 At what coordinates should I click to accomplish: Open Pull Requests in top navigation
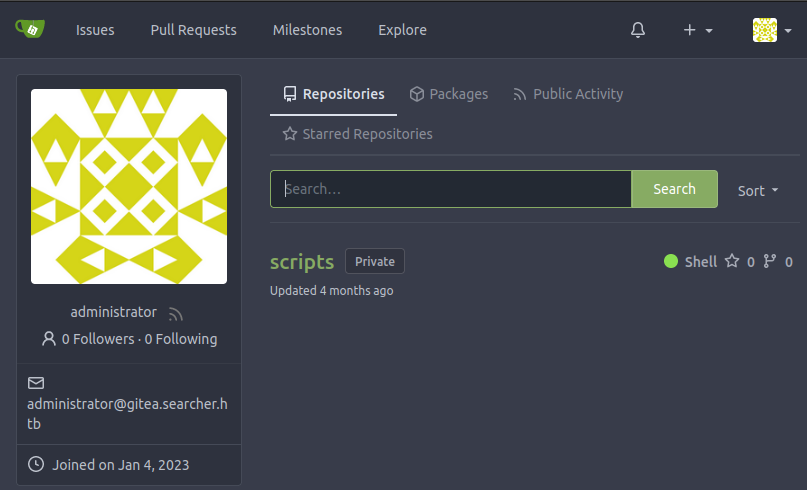click(x=193, y=30)
